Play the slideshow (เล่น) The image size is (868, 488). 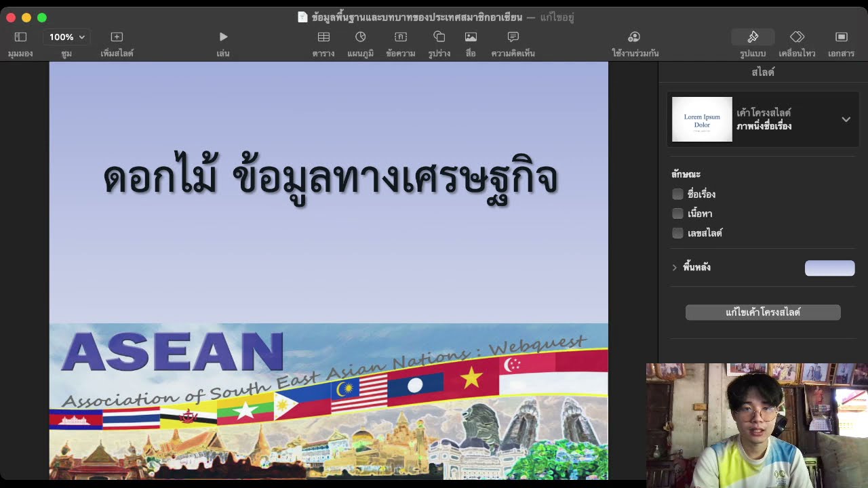click(x=223, y=37)
